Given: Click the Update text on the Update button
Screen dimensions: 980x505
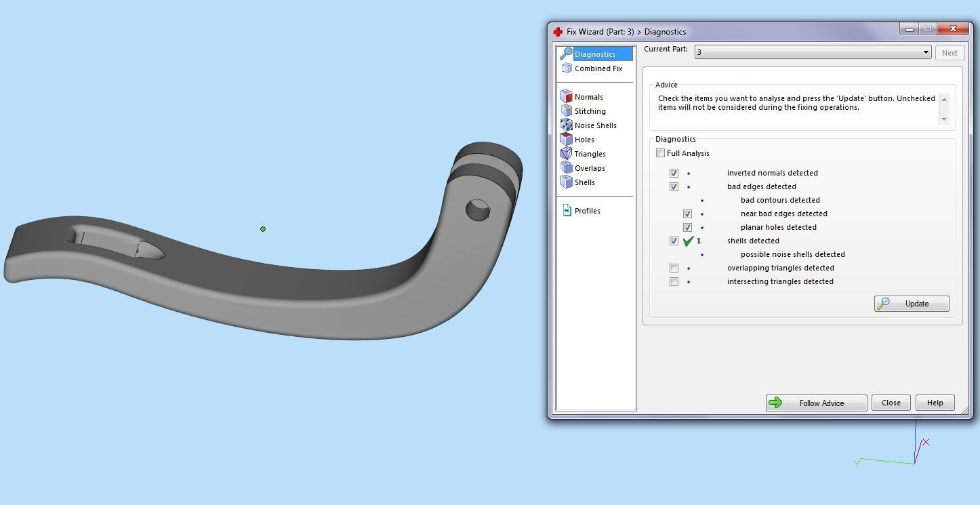Looking at the screenshot, I should 917,304.
